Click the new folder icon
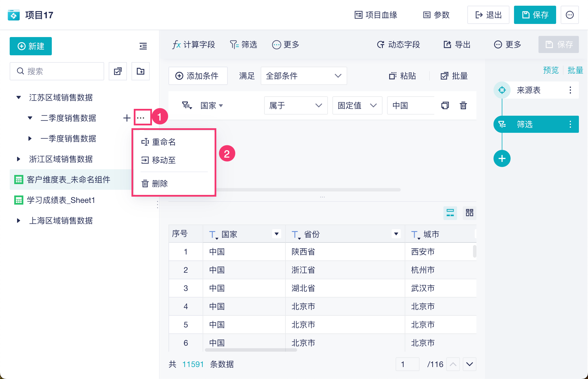 pyautogui.click(x=140, y=71)
